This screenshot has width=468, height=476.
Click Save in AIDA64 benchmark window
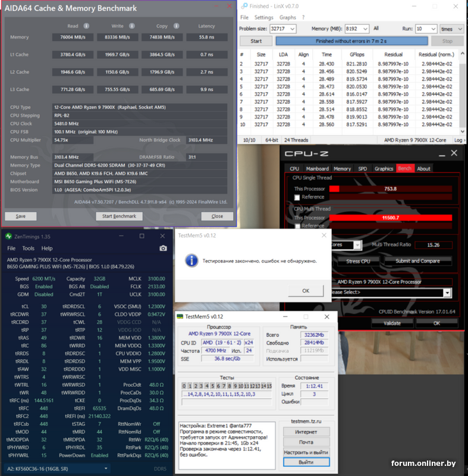pos(21,216)
